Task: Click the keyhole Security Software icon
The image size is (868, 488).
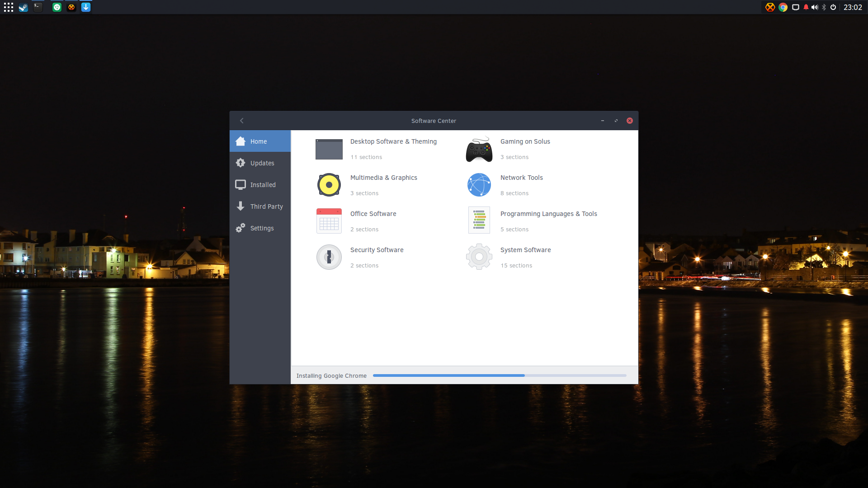Action: click(329, 257)
